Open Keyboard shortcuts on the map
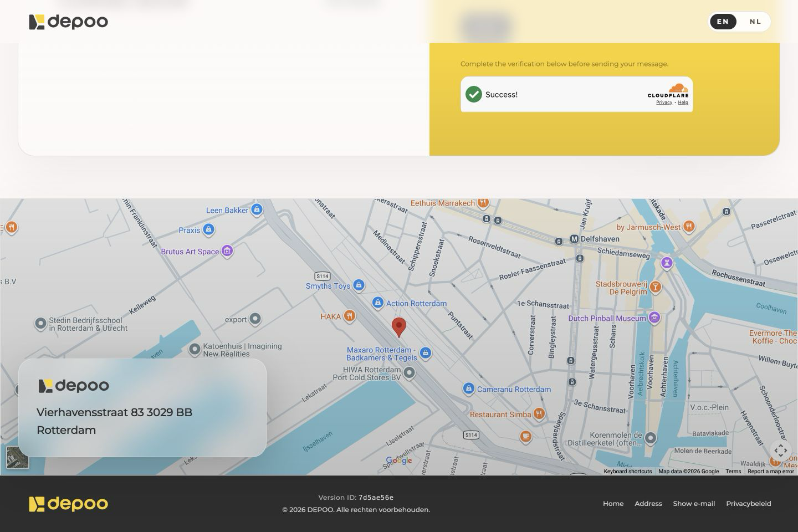Image resolution: width=798 pixels, height=532 pixels. pyautogui.click(x=627, y=472)
